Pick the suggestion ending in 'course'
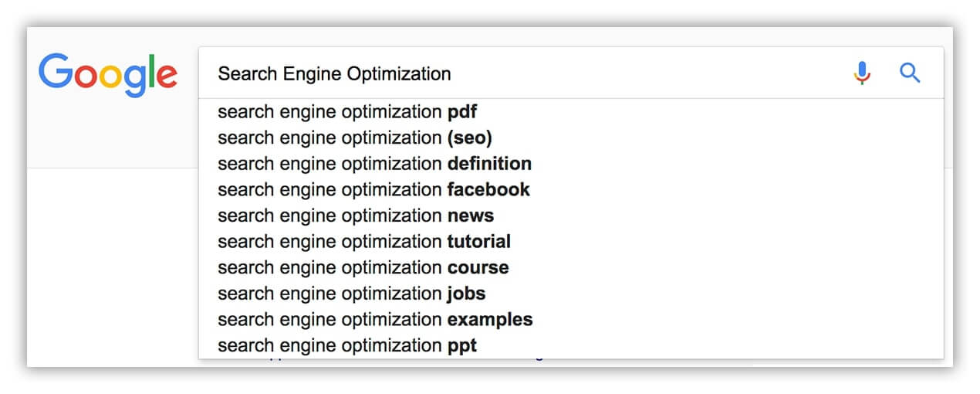980x394 pixels. click(571, 268)
